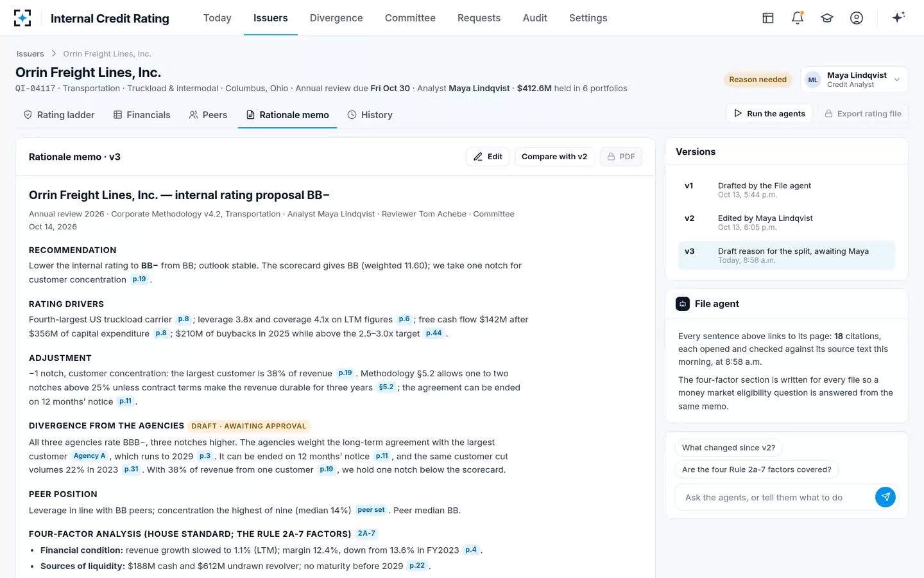The image size is (924, 578).
Task: Open the user account circle icon
Action: click(857, 18)
